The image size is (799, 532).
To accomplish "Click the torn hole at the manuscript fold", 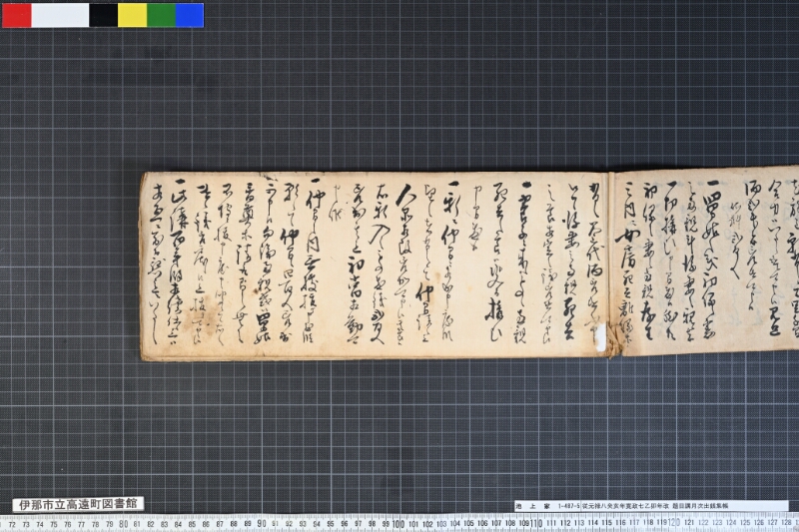I will [602, 337].
